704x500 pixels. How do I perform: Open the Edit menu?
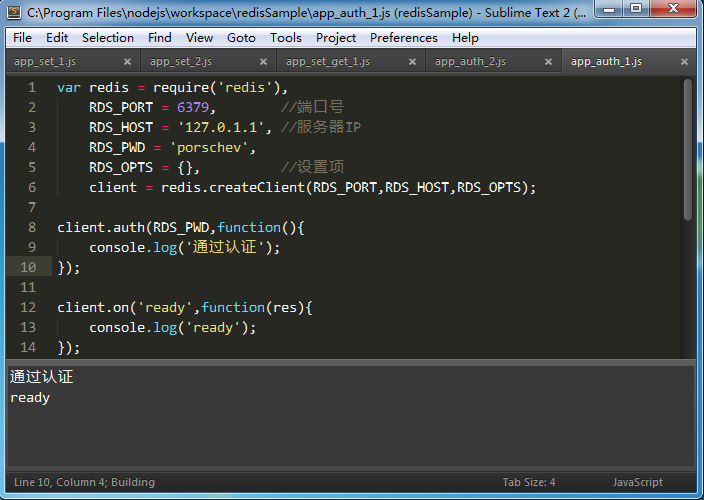point(57,38)
